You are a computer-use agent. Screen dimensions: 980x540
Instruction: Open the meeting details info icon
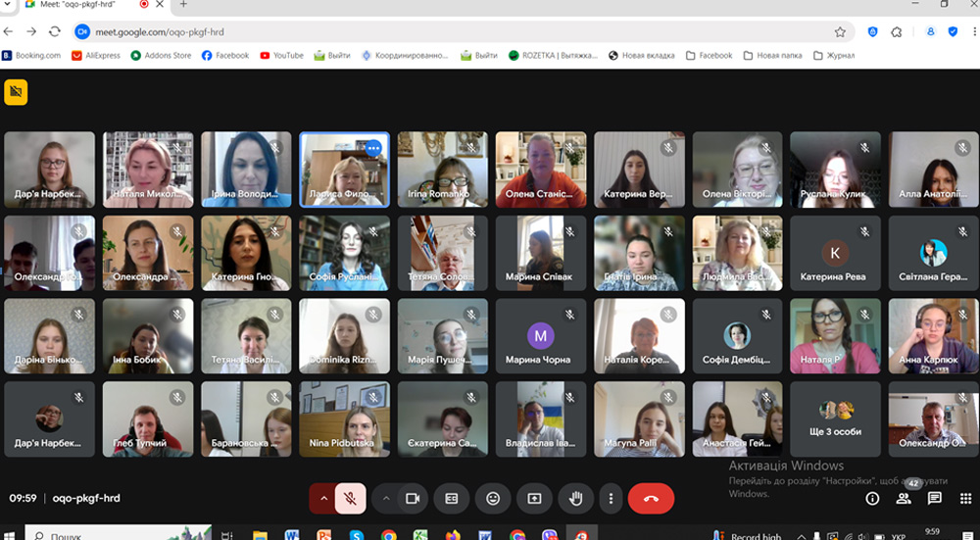point(872,498)
